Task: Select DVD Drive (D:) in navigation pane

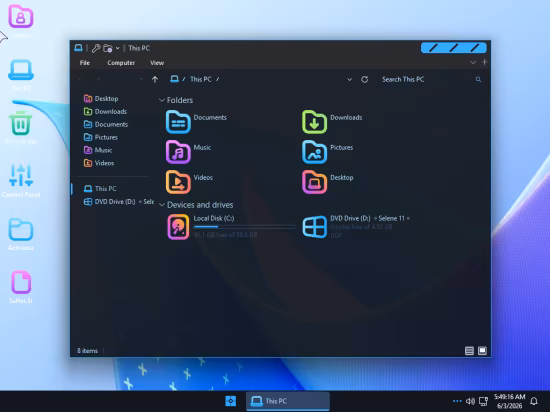Action: point(119,202)
